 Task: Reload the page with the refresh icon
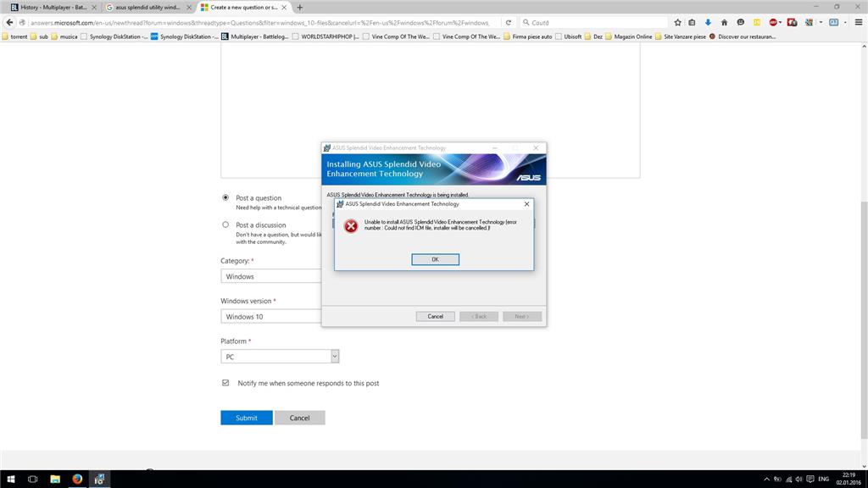coord(509,23)
